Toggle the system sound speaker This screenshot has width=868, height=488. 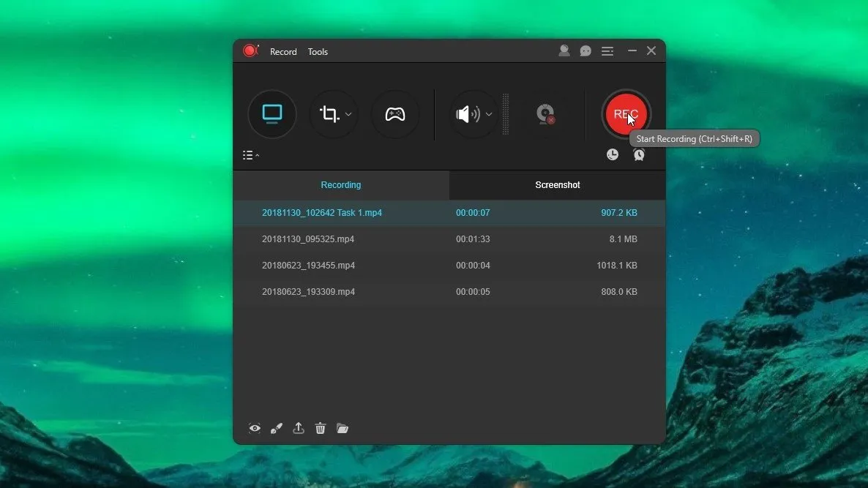(466, 114)
